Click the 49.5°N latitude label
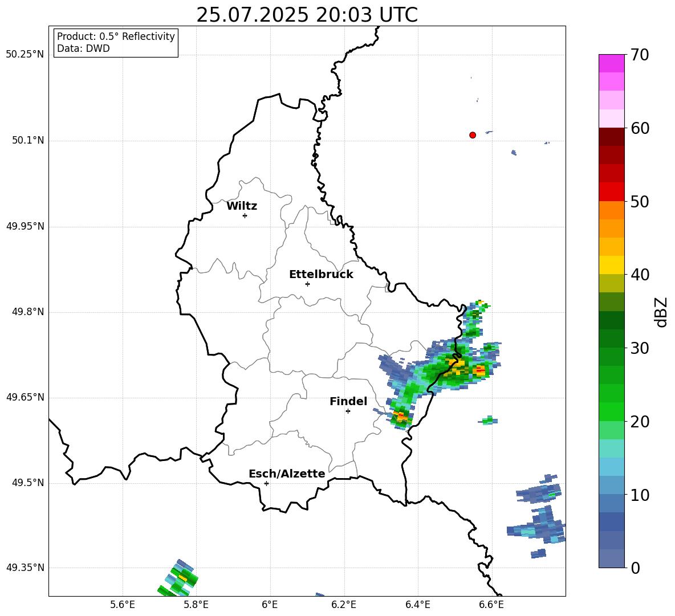Screen dimensions: 675x616 [x=27, y=483]
